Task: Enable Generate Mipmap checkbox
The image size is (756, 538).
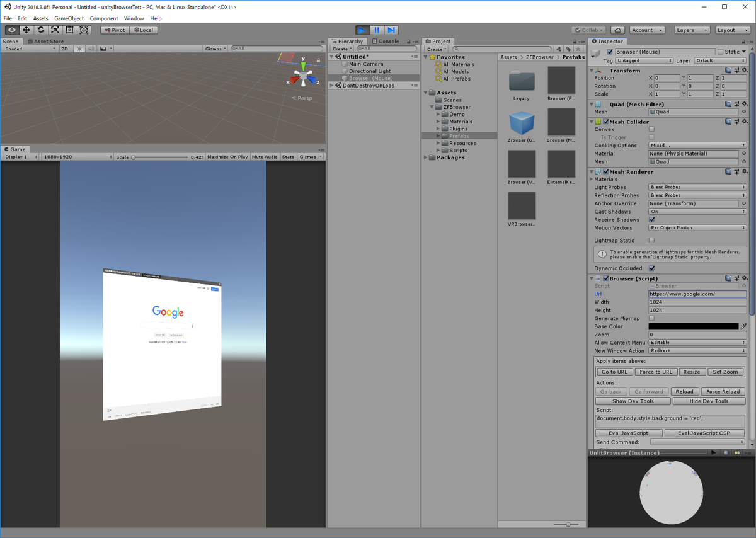Action: point(651,318)
